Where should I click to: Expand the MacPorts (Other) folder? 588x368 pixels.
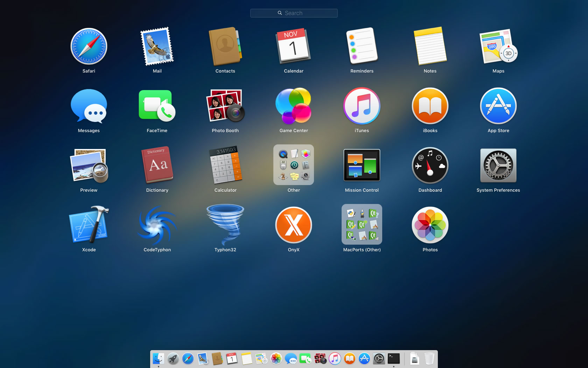tap(362, 224)
